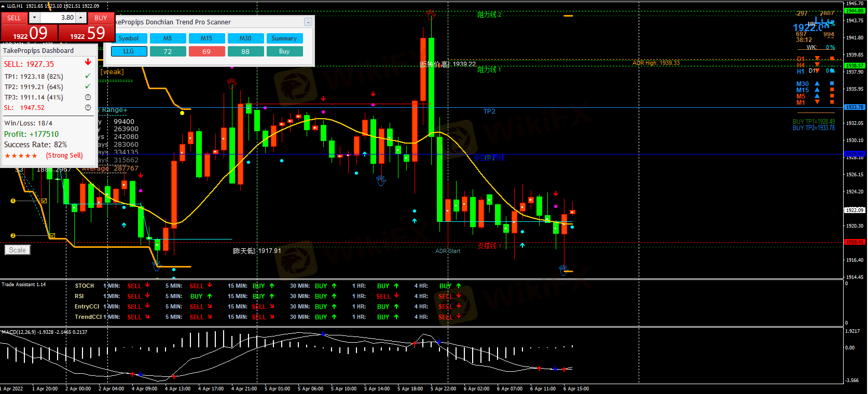Click the clock icon beside TP3

tap(88, 97)
